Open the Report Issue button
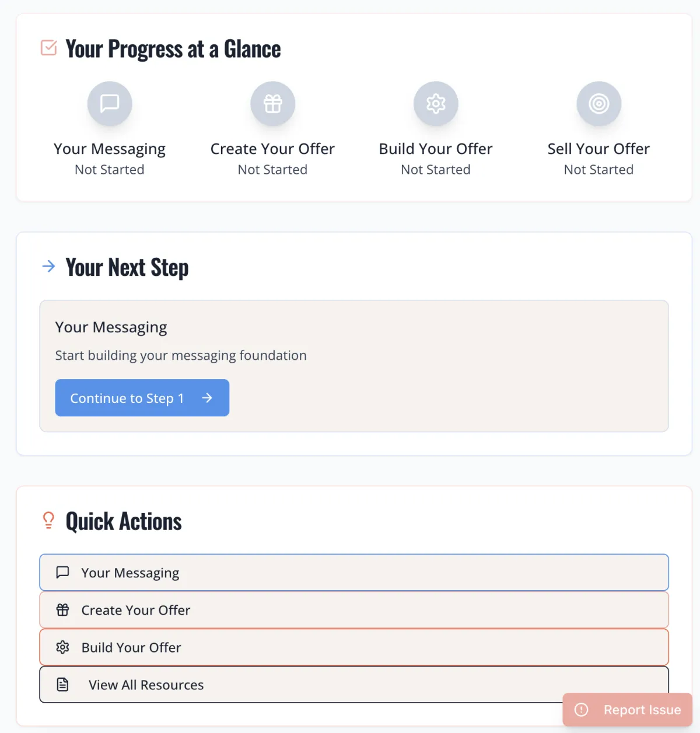This screenshot has width=700, height=733. 628,710
